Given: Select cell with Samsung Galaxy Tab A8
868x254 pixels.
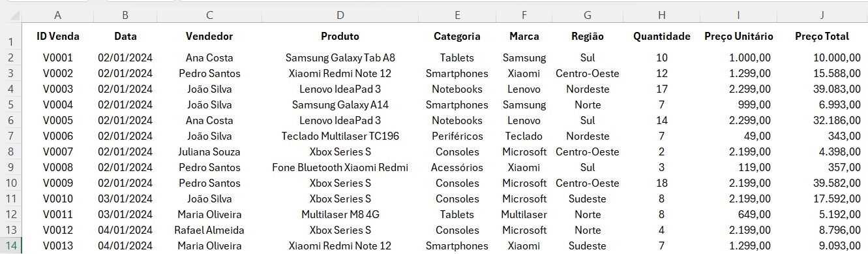Looking at the screenshot, I should click(x=340, y=57).
